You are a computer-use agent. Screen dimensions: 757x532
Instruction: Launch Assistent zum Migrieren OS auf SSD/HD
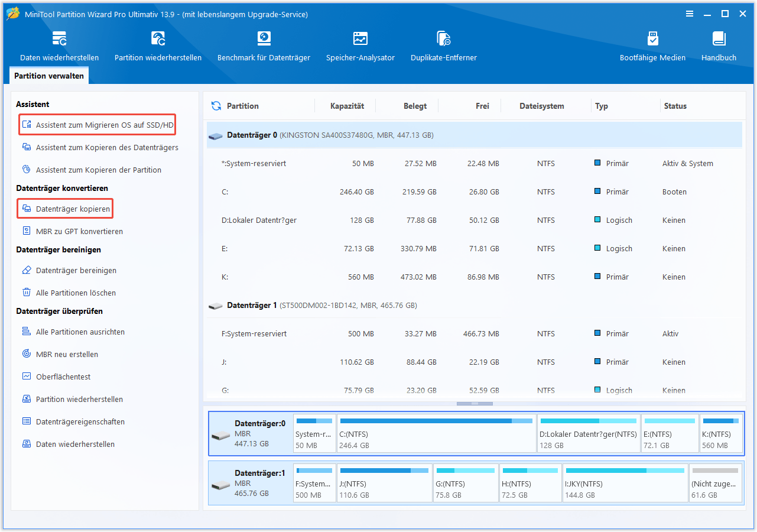pyautogui.click(x=98, y=125)
